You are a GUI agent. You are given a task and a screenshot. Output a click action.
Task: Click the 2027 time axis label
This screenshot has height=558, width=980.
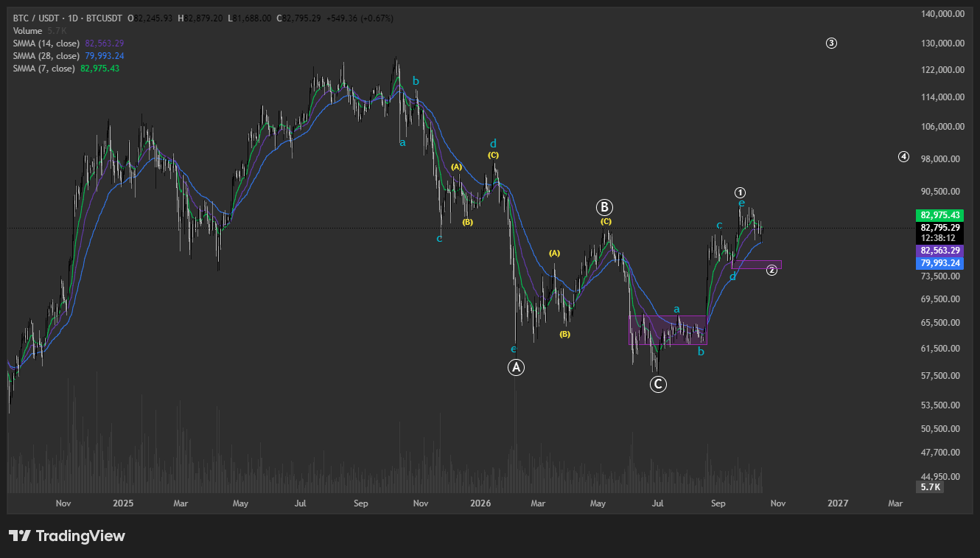(838, 503)
